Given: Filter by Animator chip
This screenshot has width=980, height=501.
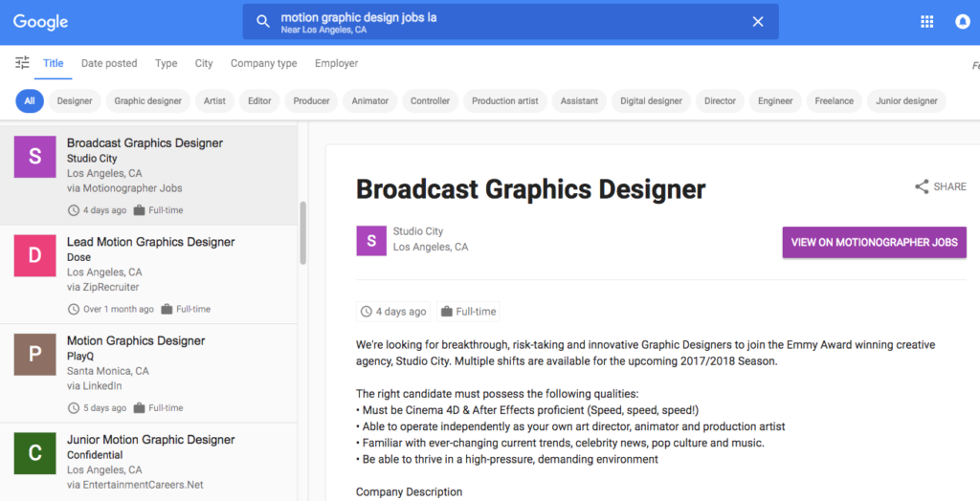Looking at the screenshot, I should 370,100.
